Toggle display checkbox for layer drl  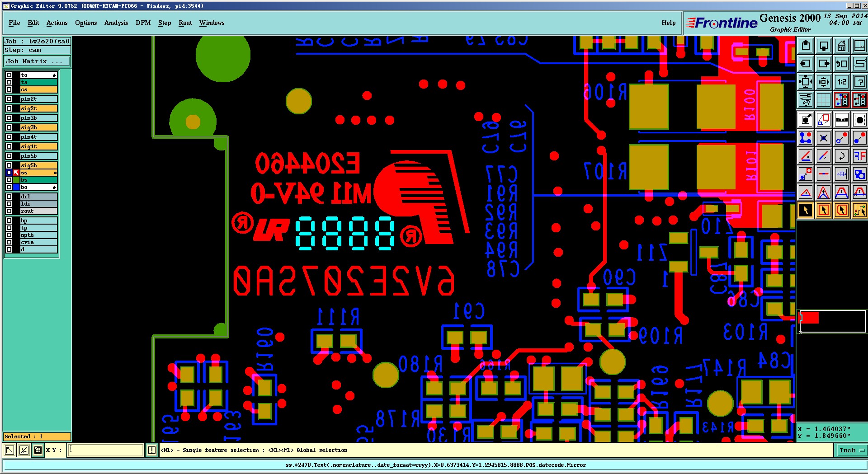click(x=9, y=197)
